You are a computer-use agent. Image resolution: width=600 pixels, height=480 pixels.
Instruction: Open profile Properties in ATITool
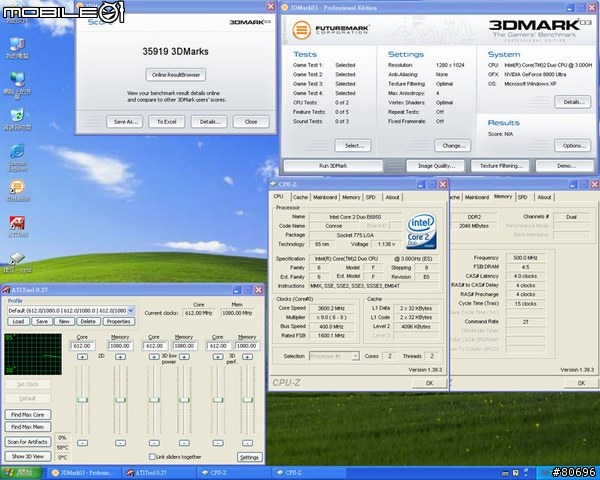(118, 322)
